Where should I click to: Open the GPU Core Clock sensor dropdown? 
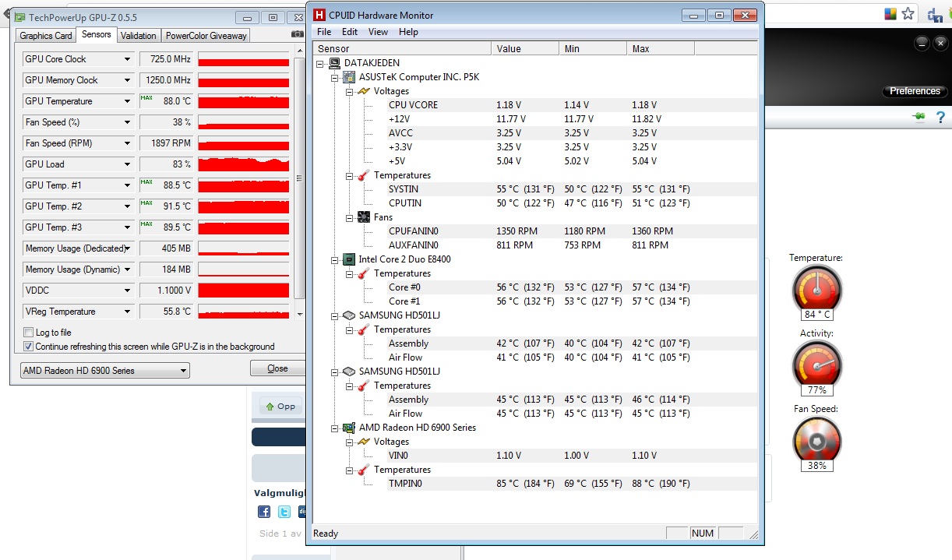(x=127, y=59)
